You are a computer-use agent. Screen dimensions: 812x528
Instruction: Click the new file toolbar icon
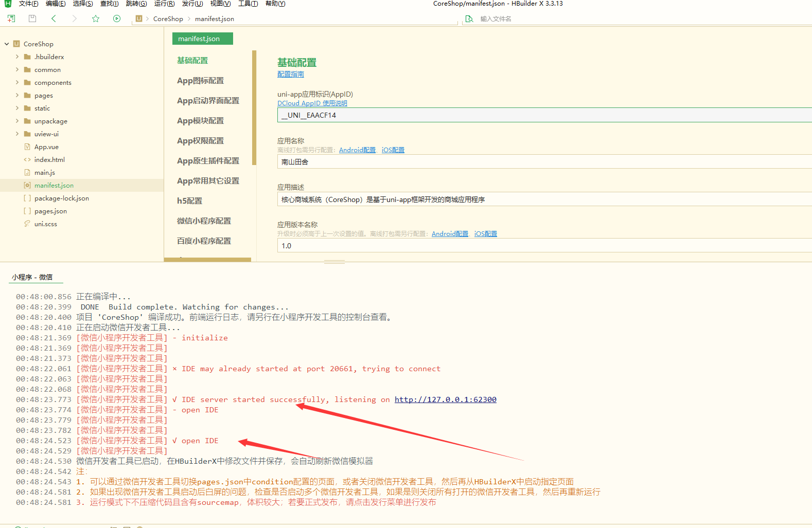pyautogui.click(x=11, y=19)
